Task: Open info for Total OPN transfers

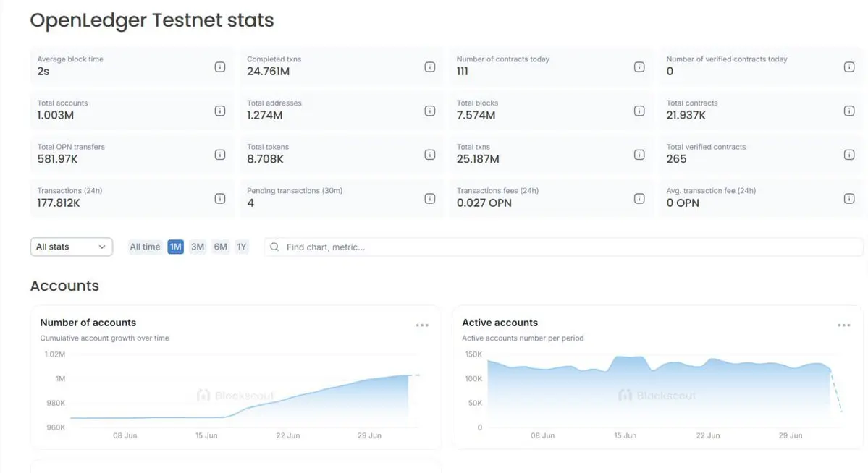Action: click(x=220, y=154)
